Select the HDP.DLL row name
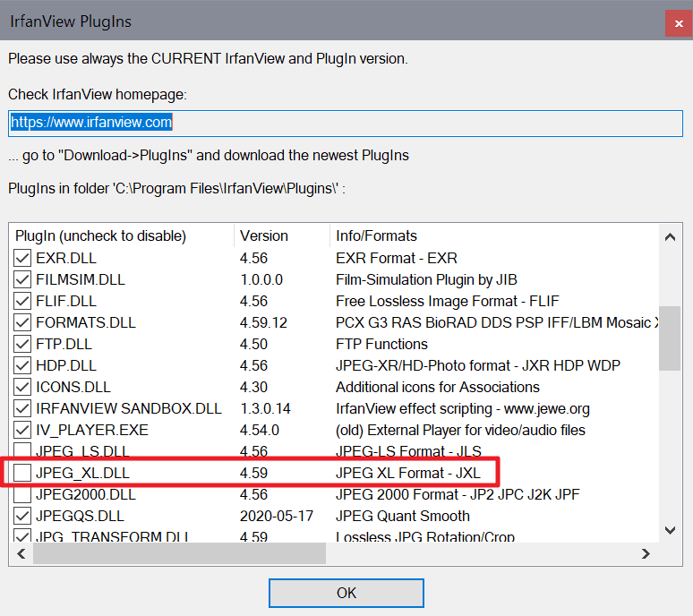 click(x=66, y=365)
